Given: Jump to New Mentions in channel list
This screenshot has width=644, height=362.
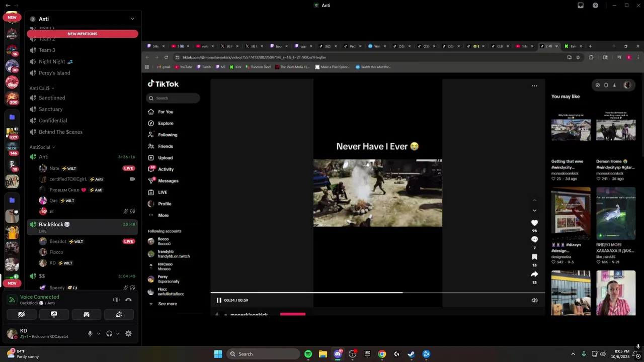Looking at the screenshot, I should point(83,34).
